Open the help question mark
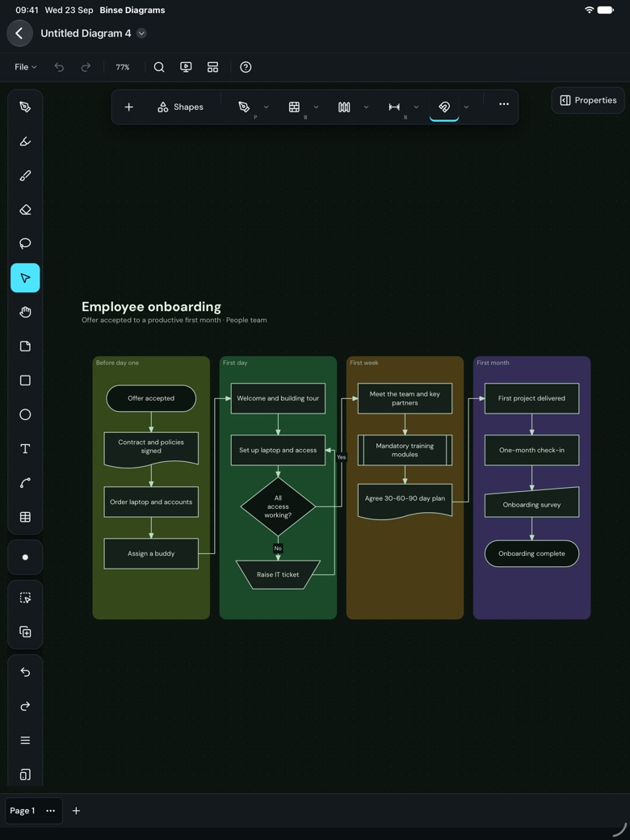 tap(246, 67)
